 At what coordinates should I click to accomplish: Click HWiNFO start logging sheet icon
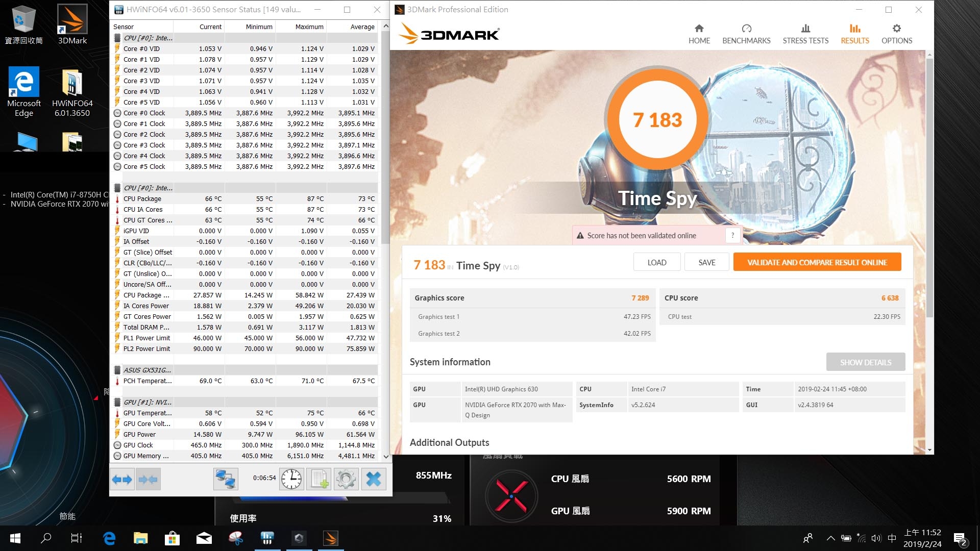[319, 479]
